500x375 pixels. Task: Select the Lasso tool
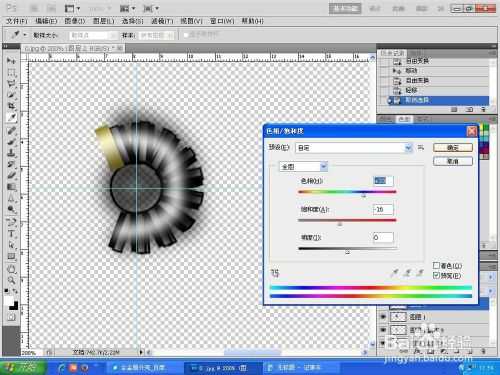coord(11,83)
